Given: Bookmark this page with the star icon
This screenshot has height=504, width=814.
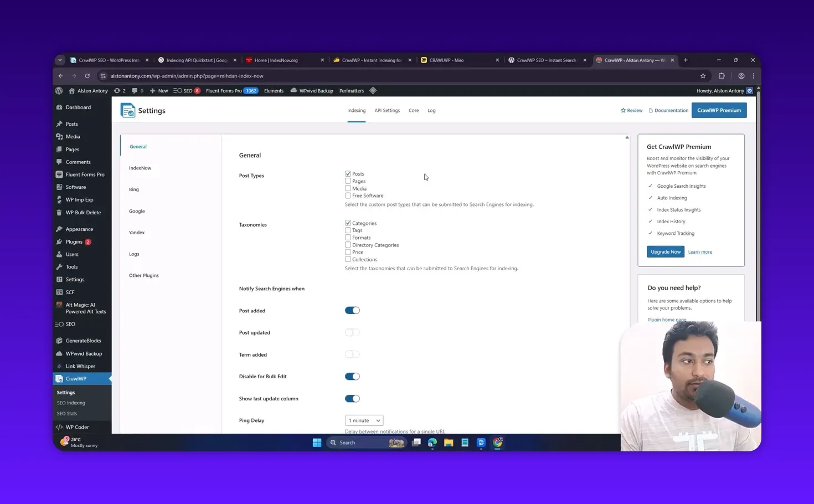Looking at the screenshot, I should 703,76.
